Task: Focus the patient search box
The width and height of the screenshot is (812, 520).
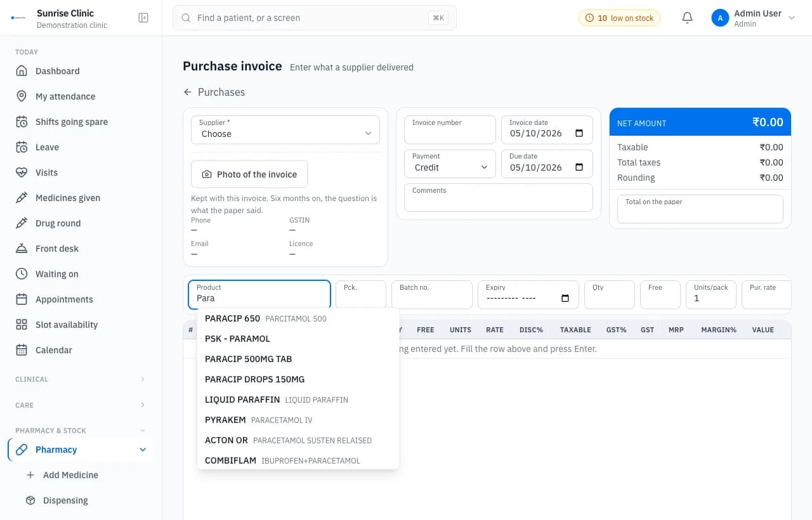Action: [315, 18]
